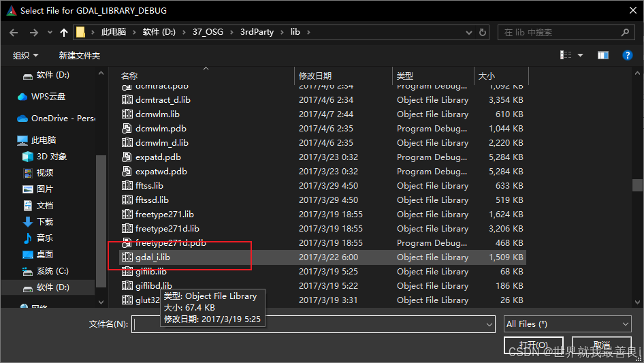Click in the 文件名 input field
Viewport: 644px width, 363px height.
pyautogui.click(x=313, y=324)
